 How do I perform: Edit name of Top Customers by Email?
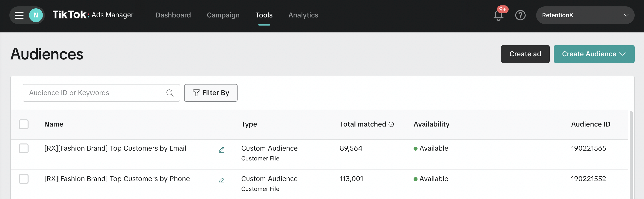click(x=222, y=150)
